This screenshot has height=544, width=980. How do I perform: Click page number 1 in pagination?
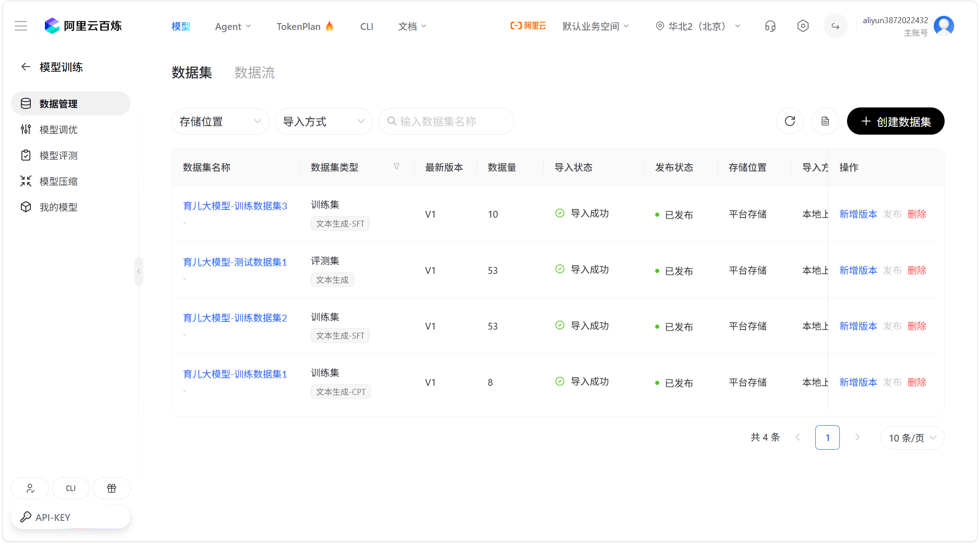click(828, 437)
